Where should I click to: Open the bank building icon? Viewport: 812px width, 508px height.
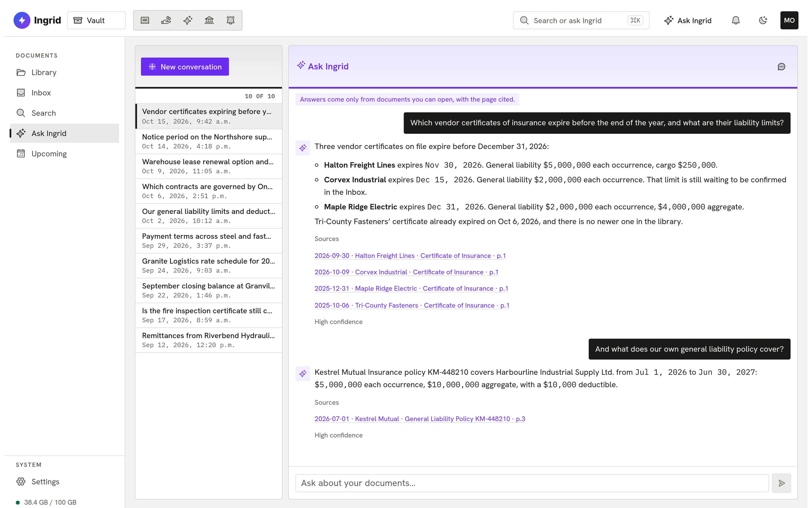[x=209, y=21]
